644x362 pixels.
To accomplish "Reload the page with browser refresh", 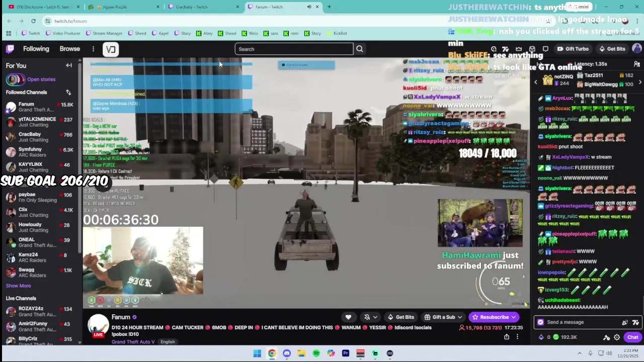I will (x=33, y=21).
